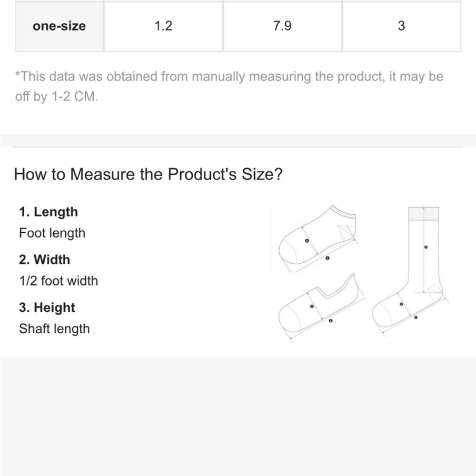Select the 1.2 length value cell
This screenshot has width=476, height=476.
163,26
